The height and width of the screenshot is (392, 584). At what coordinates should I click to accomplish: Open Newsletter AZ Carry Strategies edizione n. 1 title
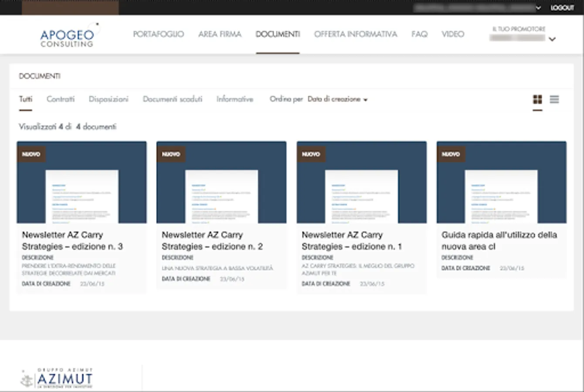(352, 240)
